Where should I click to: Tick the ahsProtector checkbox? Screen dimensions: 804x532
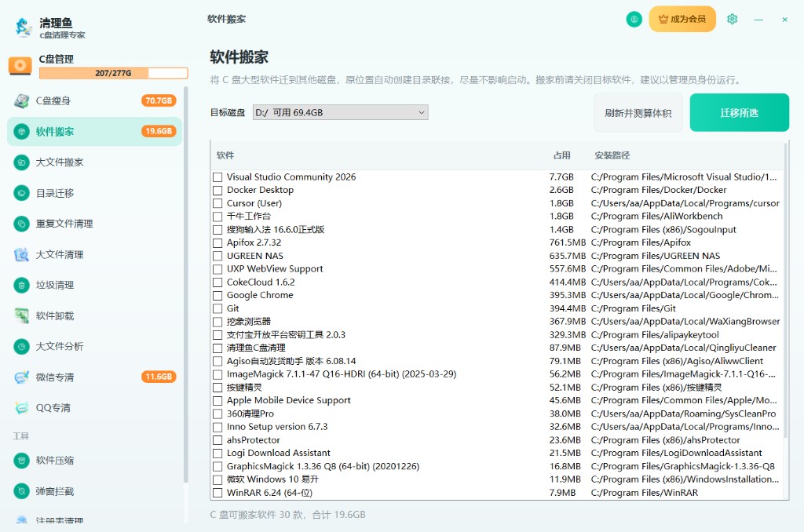(217, 440)
